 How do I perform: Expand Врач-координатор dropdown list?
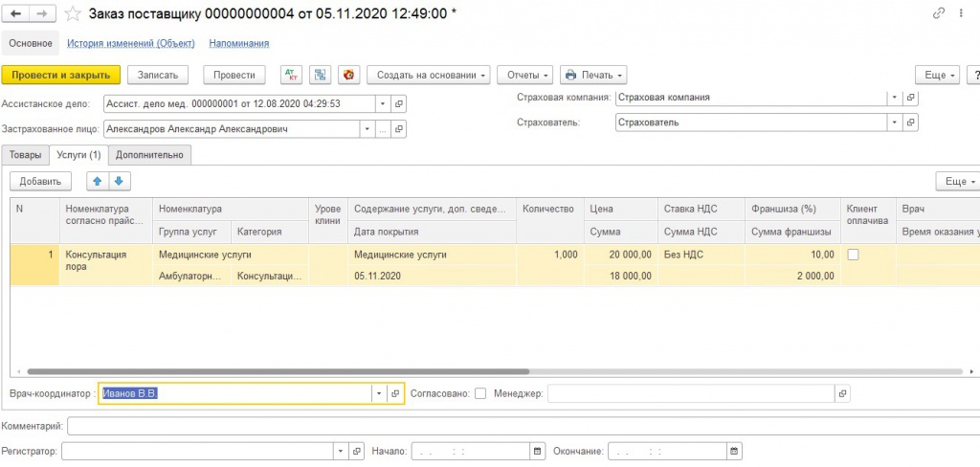tap(380, 394)
